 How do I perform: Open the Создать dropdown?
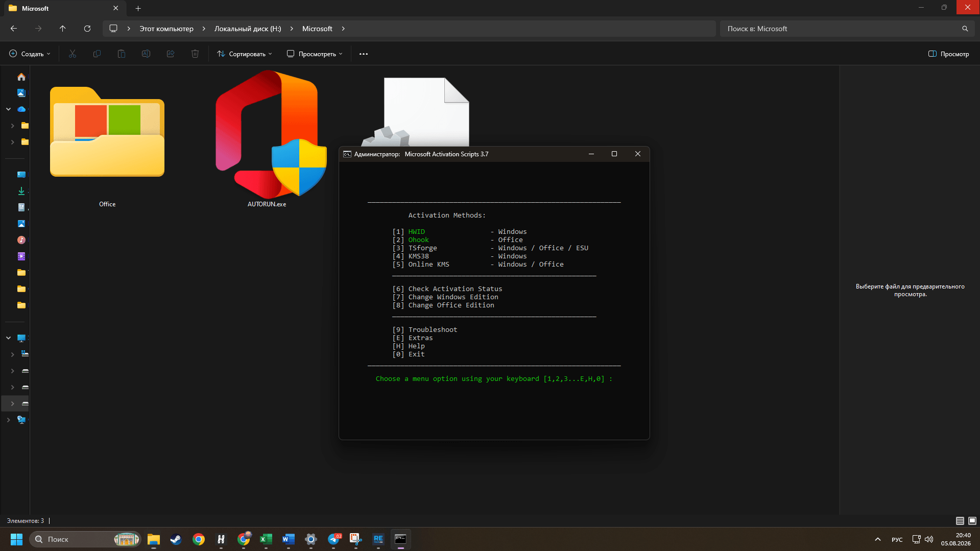(x=30, y=54)
